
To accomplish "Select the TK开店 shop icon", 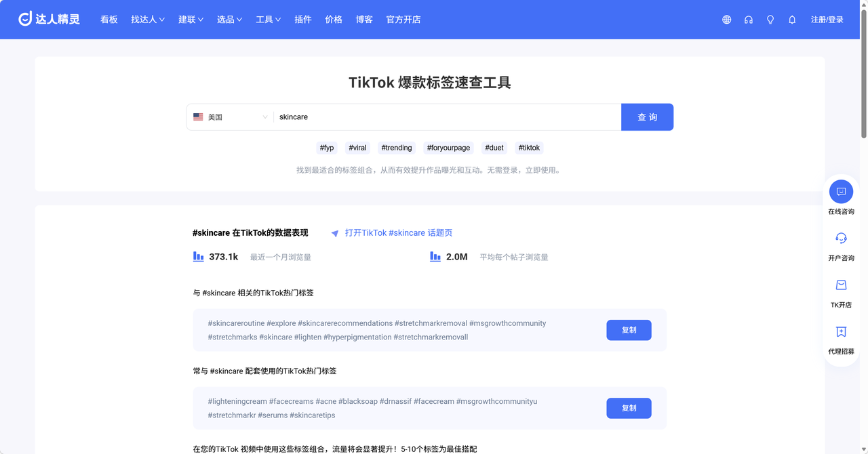I will click(841, 285).
